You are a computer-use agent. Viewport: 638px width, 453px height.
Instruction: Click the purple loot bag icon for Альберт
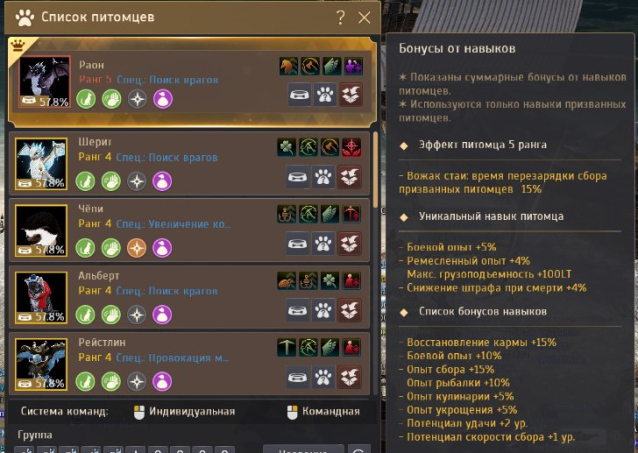[x=162, y=315]
